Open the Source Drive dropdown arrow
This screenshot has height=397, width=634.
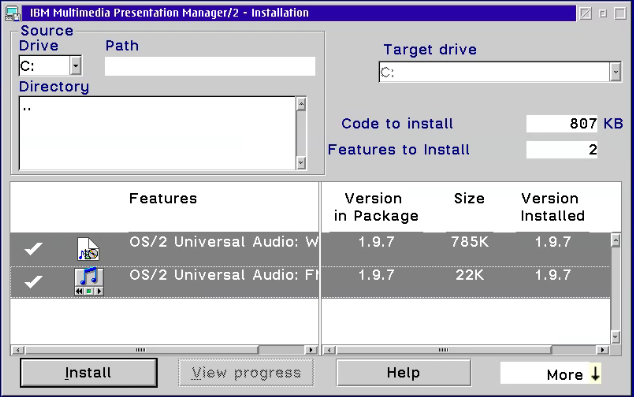76,65
